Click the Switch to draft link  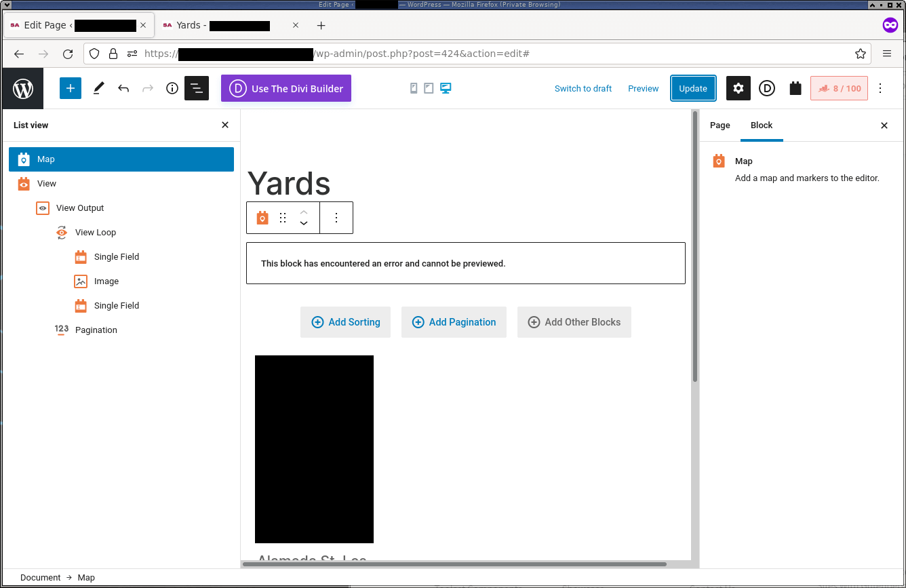583,88
